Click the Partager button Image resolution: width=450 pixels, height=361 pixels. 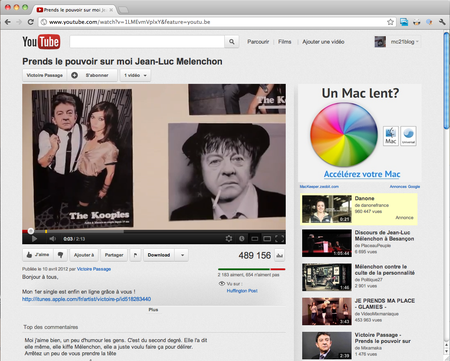pyautogui.click(x=114, y=255)
